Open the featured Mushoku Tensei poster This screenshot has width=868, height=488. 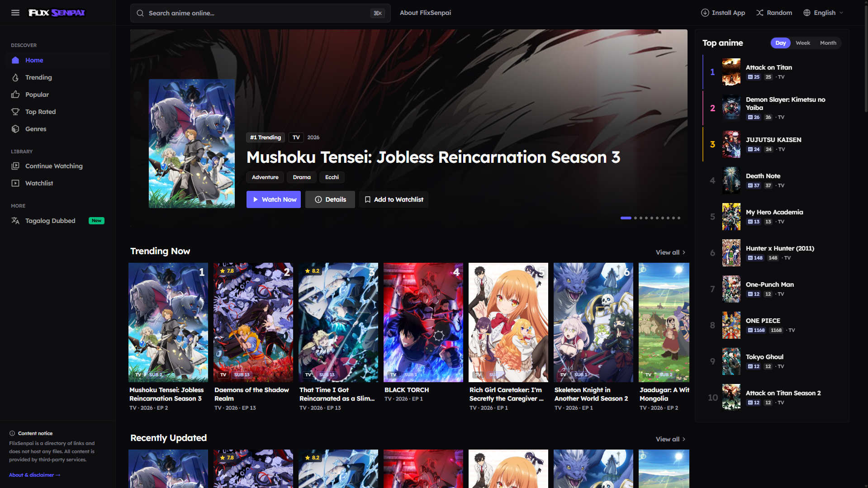pos(192,144)
